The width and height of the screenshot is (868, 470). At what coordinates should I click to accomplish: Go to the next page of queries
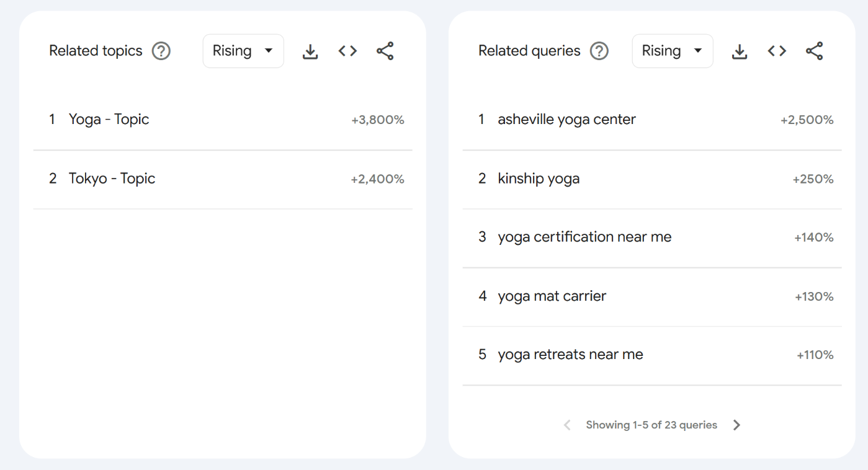pos(736,425)
